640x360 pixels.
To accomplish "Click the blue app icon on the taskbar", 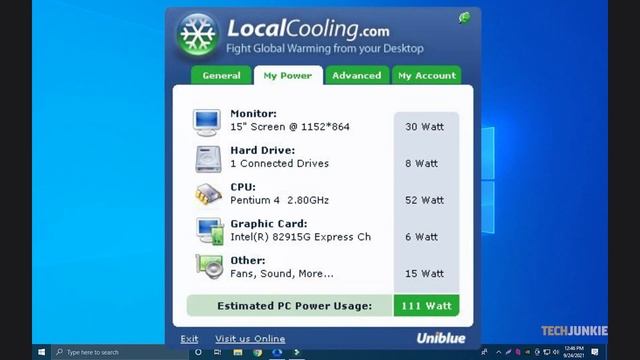I will 277,352.
